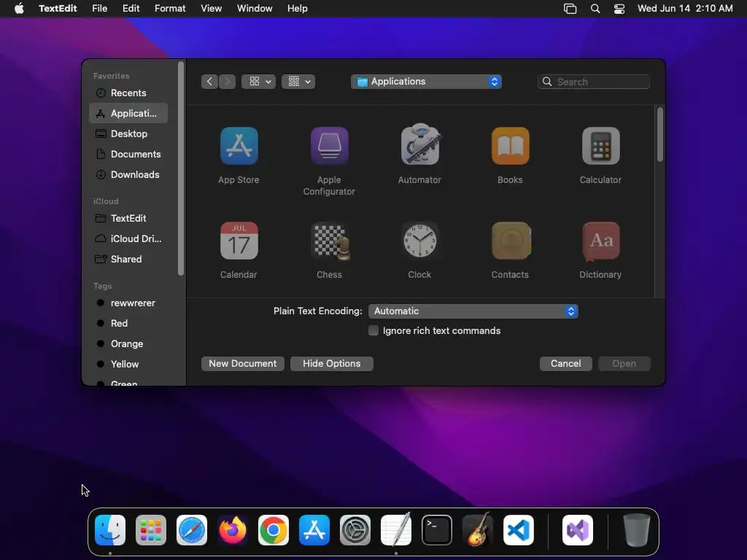Select iCloud Drive in the sidebar

pyautogui.click(x=128, y=239)
